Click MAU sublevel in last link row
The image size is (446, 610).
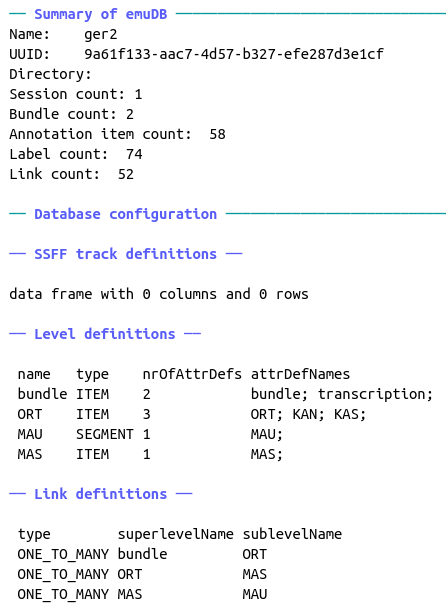click(255, 594)
